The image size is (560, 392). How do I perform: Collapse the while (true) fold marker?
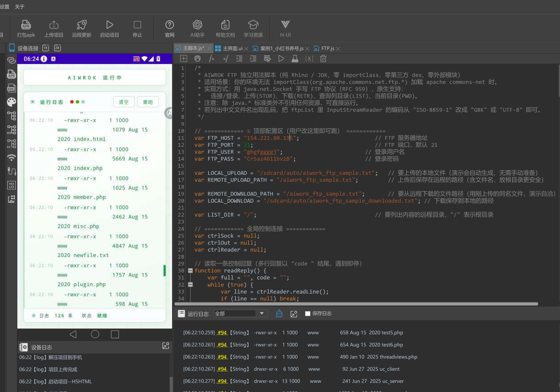pyautogui.click(x=190, y=284)
